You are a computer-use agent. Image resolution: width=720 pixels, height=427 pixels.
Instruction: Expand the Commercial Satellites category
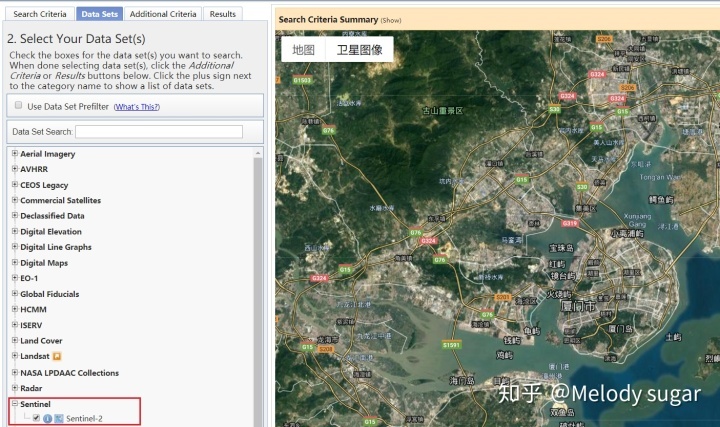pyautogui.click(x=15, y=200)
